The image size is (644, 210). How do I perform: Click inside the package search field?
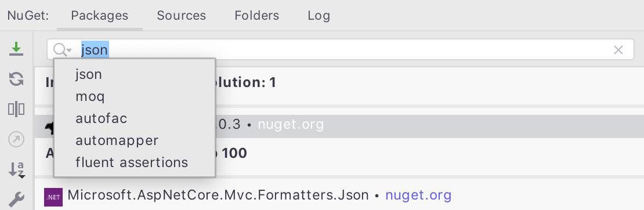click(x=341, y=50)
